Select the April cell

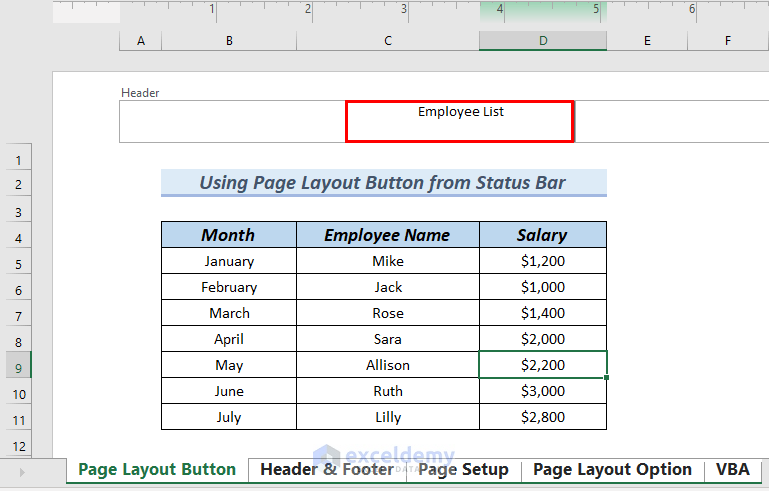click(229, 338)
